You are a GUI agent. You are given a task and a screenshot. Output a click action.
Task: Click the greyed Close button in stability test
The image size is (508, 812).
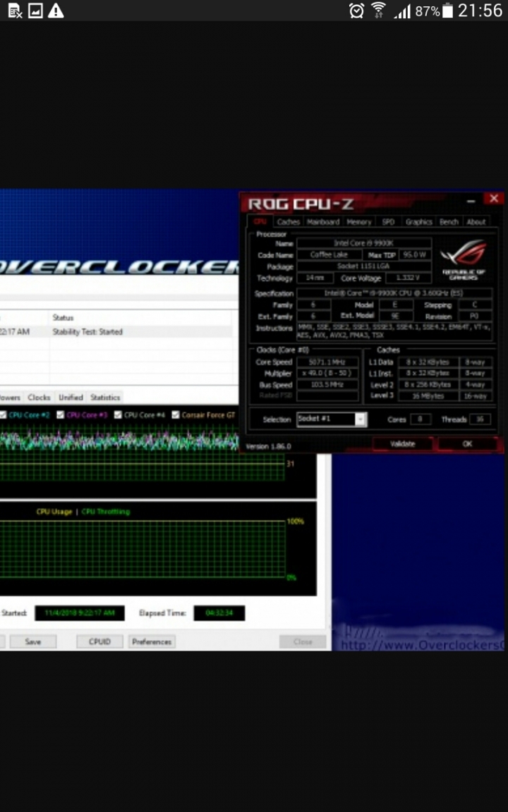[303, 641]
